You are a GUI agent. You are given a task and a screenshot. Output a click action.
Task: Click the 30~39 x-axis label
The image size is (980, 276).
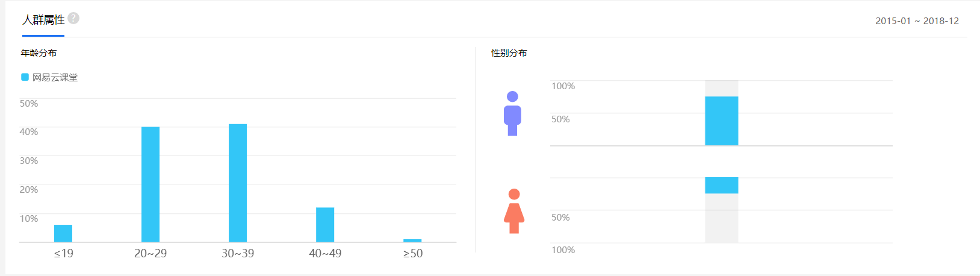(x=238, y=254)
